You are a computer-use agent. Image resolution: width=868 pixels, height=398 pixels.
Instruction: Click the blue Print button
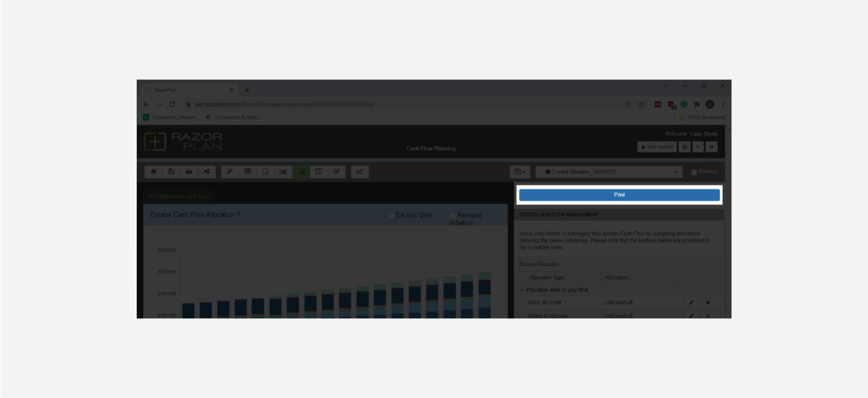coord(619,195)
